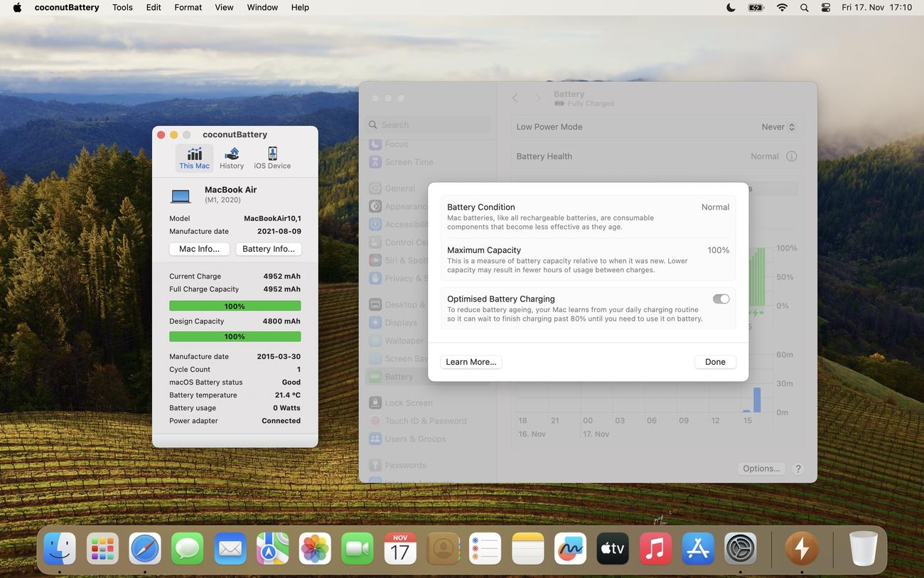This screenshot has height=578, width=924.
Task: Open Safari from the Dock
Action: (x=145, y=549)
